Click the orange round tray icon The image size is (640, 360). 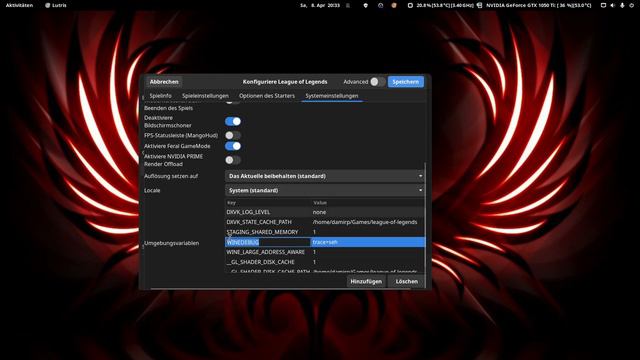pyautogui.click(x=394, y=5)
